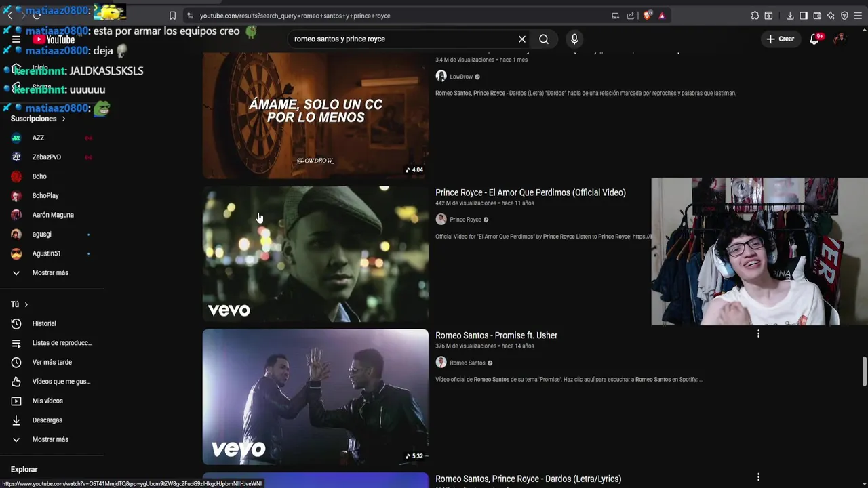This screenshot has height=488, width=868.
Task: Expand Mostrar más below Descargas
Action: click(52, 440)
